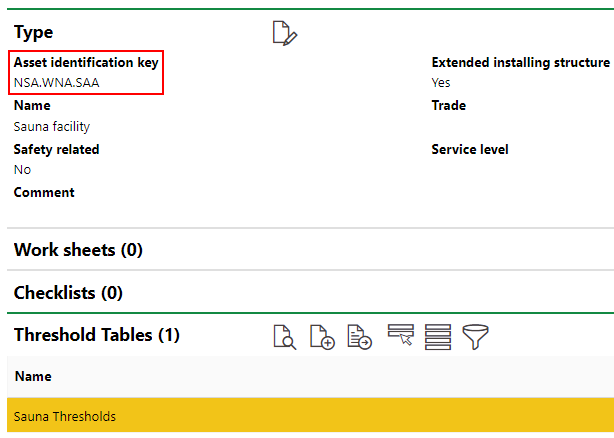Click the assign threshold table arrow icon

coord(359,336)
